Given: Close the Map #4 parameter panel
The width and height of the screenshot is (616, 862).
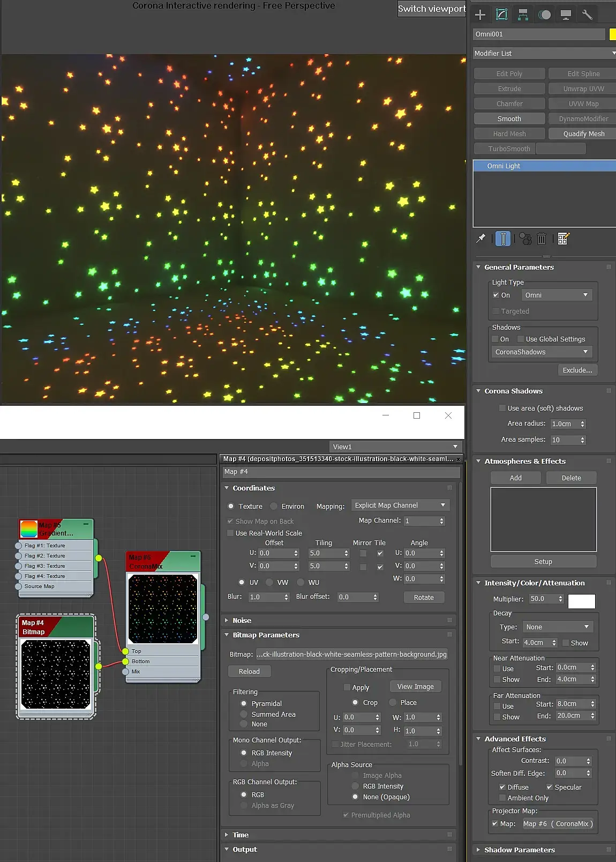Looking at the screenshot, I should pos(458,459).
